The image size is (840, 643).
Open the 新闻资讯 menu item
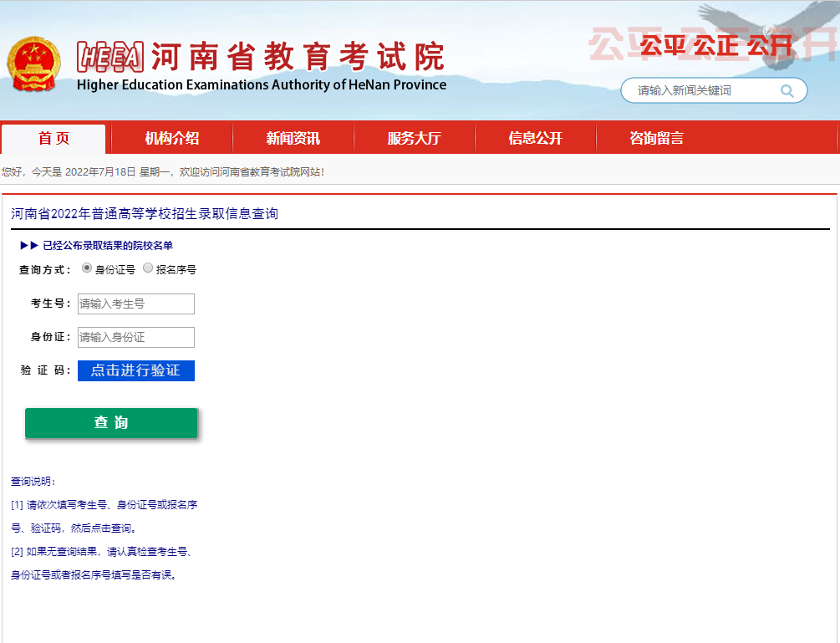point(293,139)
